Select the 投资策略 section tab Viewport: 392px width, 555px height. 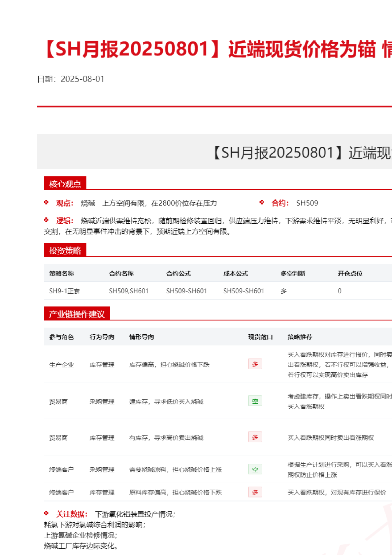point(65,250)
